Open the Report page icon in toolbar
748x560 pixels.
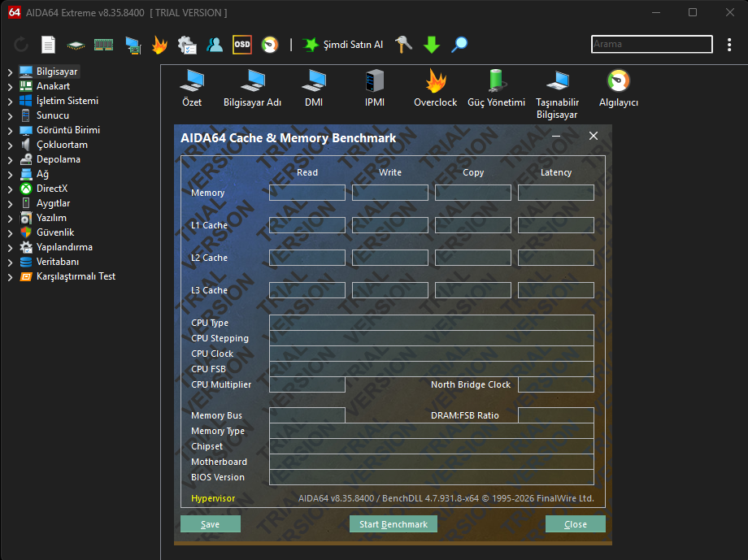(x=48, y=45)
